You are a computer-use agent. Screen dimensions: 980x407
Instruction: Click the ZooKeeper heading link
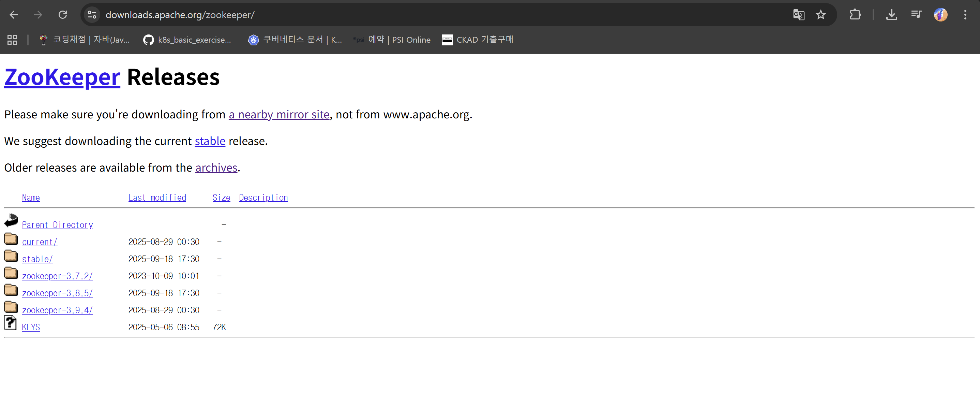point(62,77)
